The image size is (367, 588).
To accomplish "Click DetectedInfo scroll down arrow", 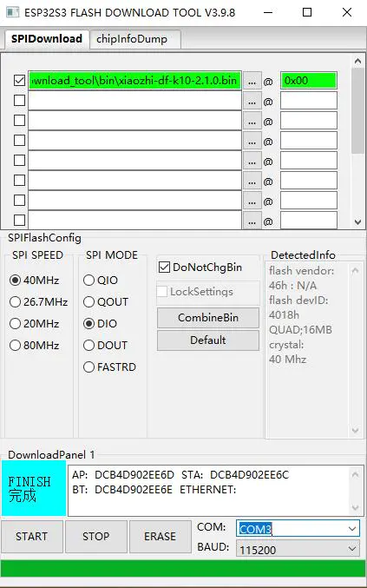I will click(356, 431).
